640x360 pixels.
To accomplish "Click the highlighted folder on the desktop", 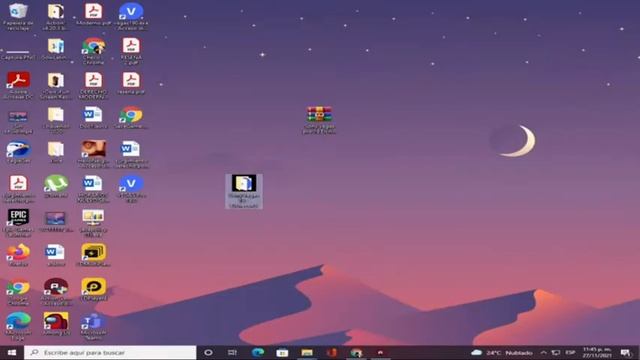I will 244,191.
